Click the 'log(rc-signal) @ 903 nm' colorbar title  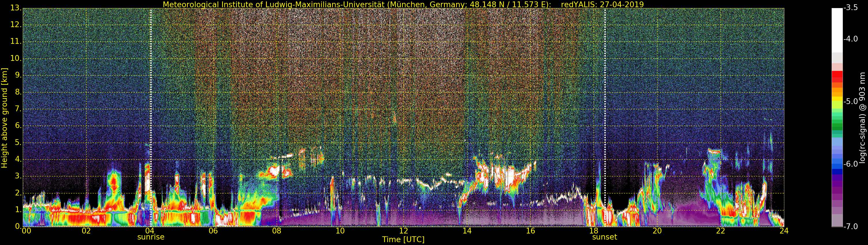[863, 118]
